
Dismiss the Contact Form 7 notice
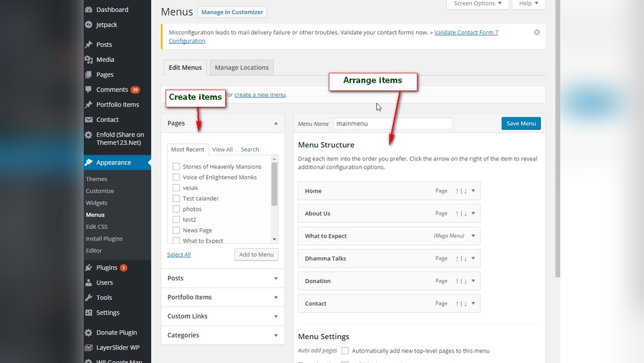537,32
